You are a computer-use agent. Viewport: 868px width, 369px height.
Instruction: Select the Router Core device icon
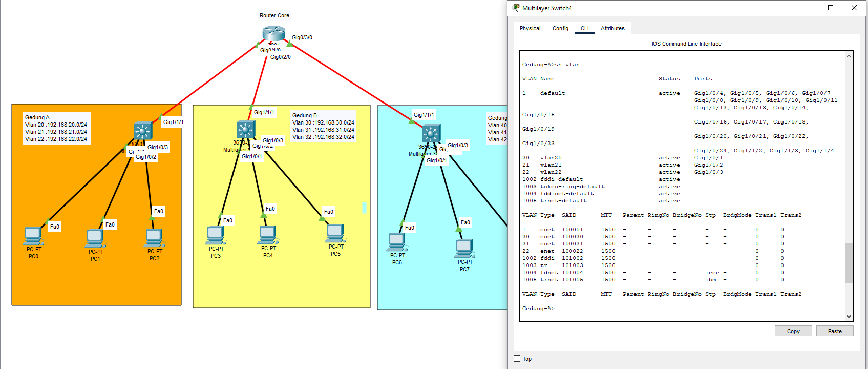click(273, 33)
